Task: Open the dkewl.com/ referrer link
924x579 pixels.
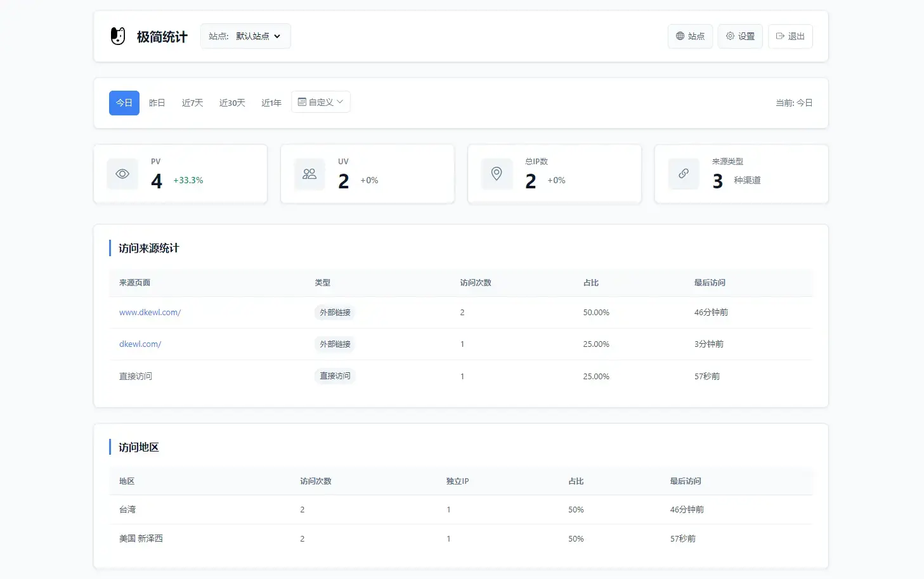Action: 140,344
